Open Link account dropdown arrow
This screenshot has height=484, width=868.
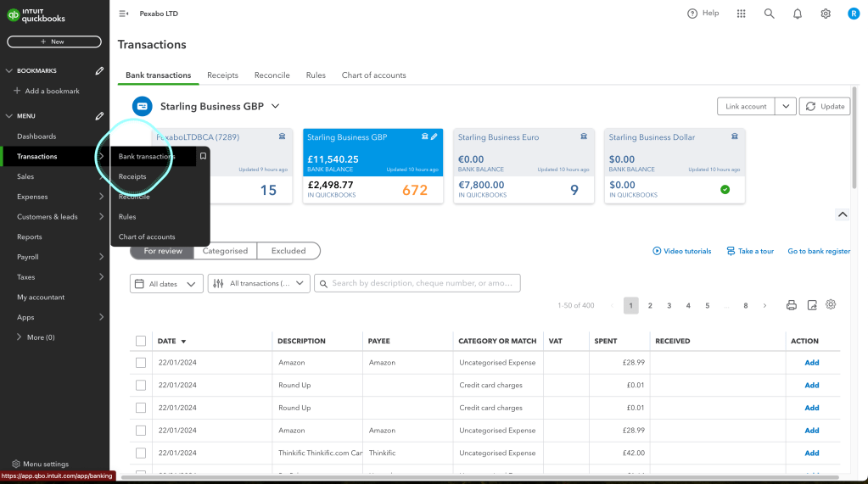point(786,106)
